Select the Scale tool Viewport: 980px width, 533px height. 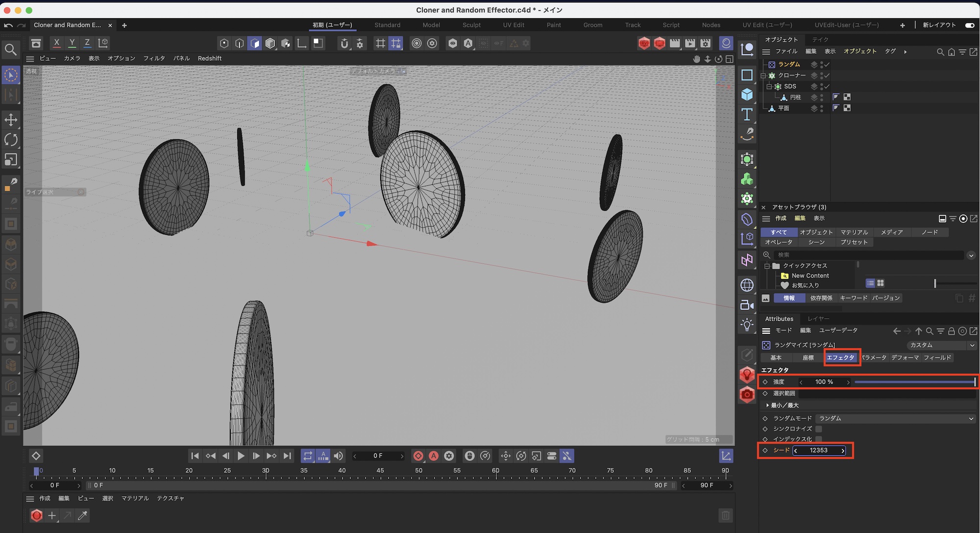click(x=11, y=160)
